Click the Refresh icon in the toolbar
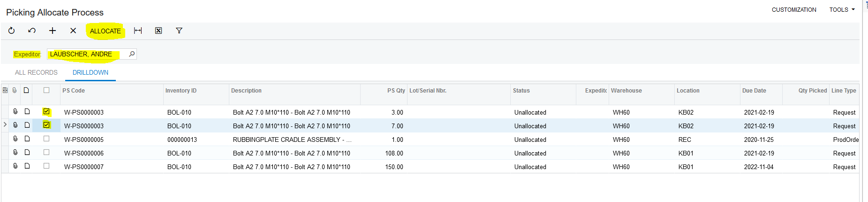 [12, 31]
